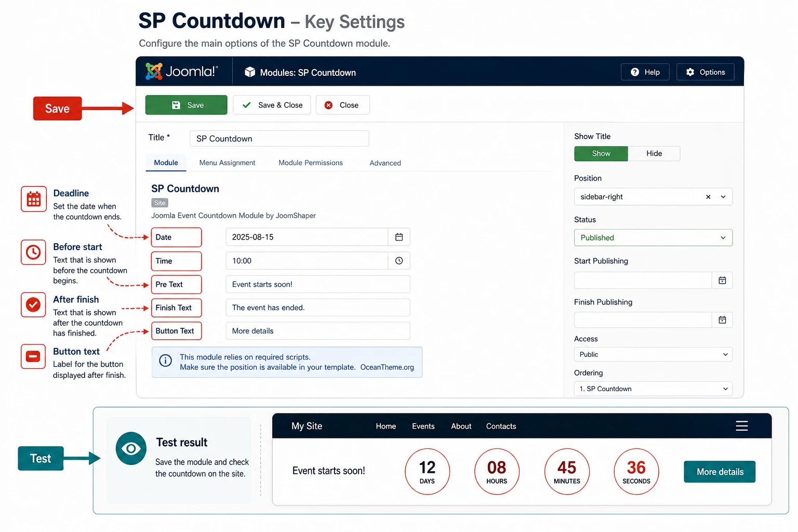Screen dimensions: 798x532
Task: Click the My Site brand link
Action: click(x=307, y=426)
